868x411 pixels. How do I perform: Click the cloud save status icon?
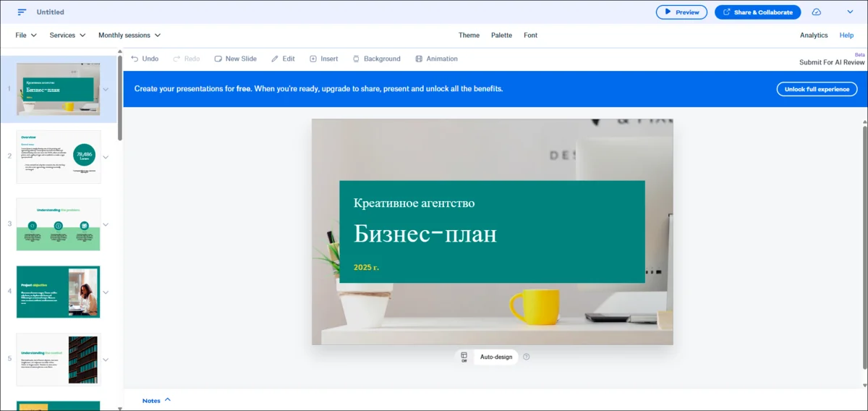click(817, 12)
